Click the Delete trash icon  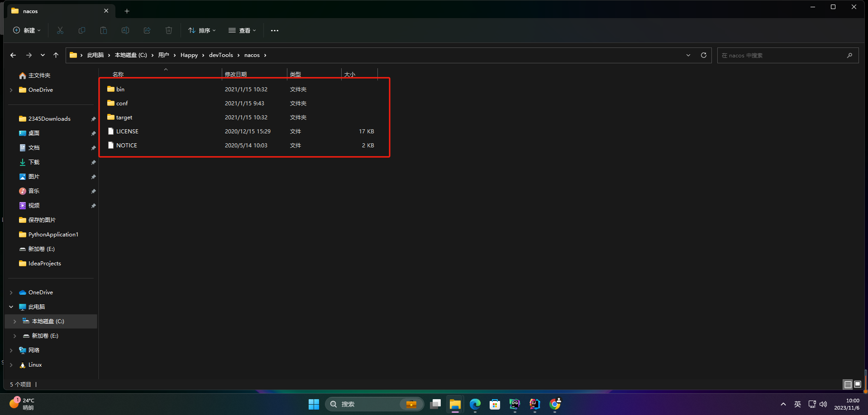(x=169, y=30)
